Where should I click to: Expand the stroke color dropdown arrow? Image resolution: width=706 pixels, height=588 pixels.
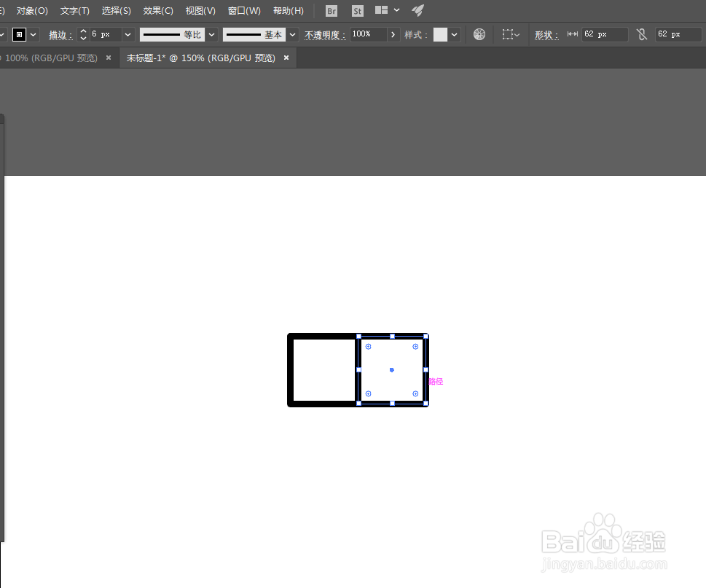click(34, 35)
